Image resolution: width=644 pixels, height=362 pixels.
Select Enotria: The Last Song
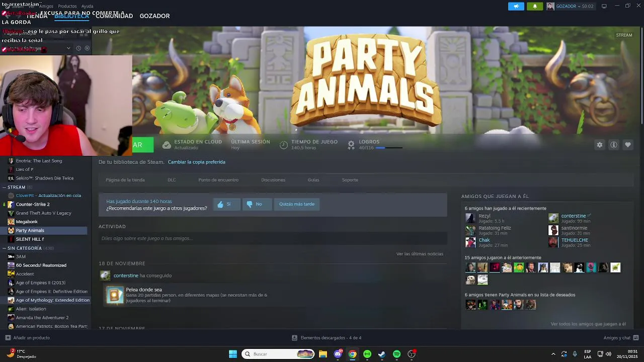point(39,161)
